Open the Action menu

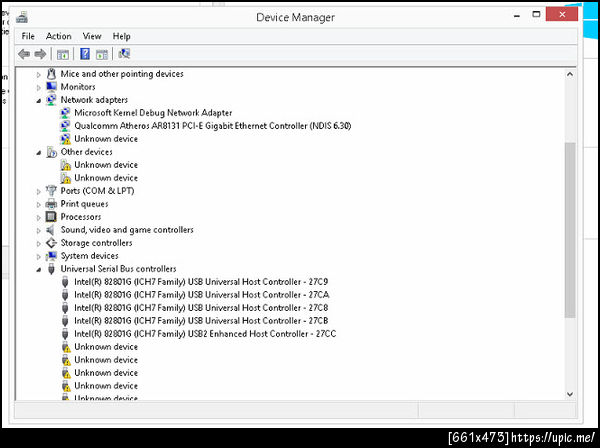point(59,36)
